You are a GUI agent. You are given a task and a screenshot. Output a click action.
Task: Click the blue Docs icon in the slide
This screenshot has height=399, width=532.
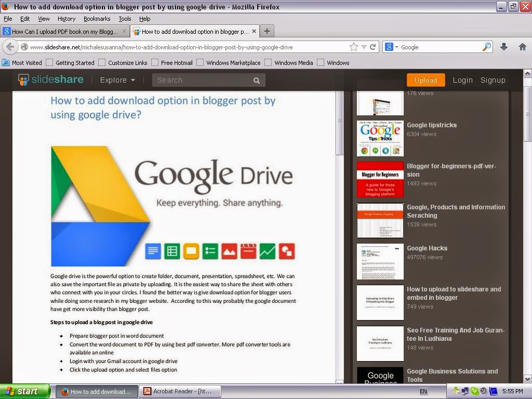[x=153, y=251]
